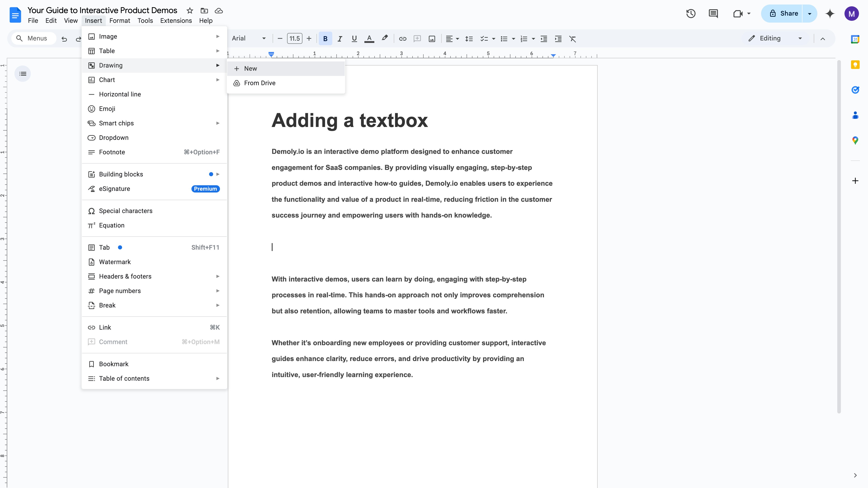Decrease font size

click(280, 38)
